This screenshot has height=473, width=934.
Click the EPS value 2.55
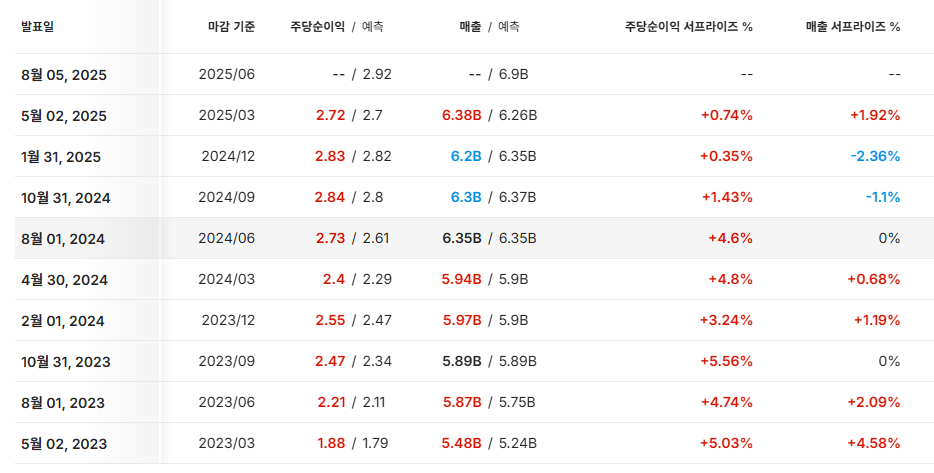[331, 320]
